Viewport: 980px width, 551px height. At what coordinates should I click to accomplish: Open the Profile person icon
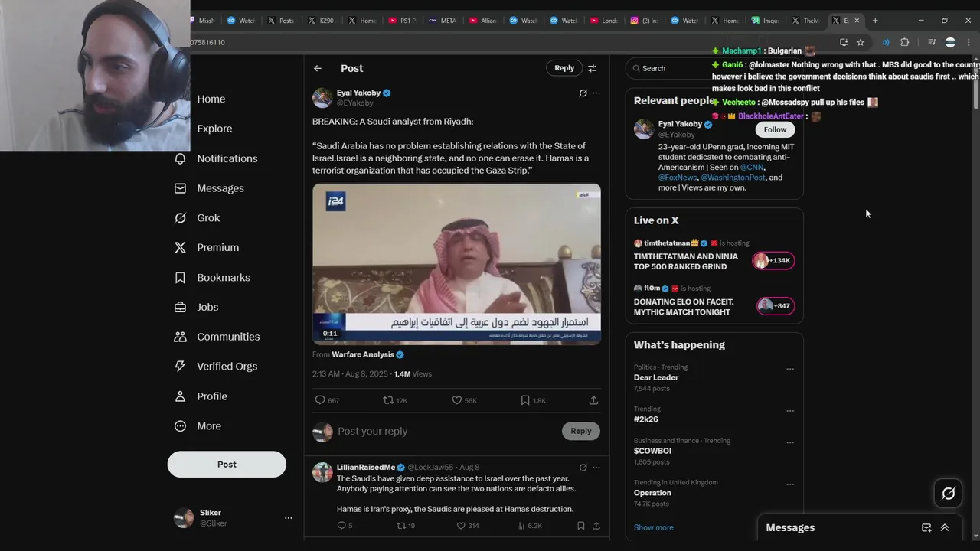[x=180, y=396]
